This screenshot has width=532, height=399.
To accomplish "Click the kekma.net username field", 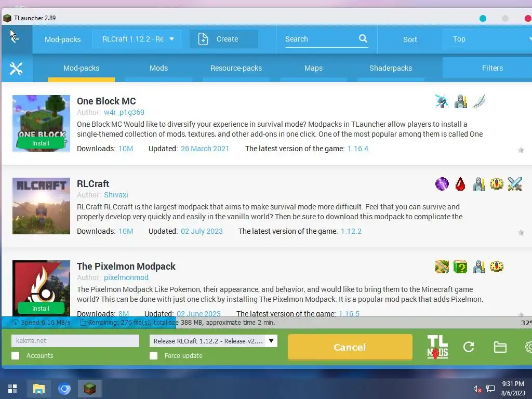I will click(x=75, y=341).
